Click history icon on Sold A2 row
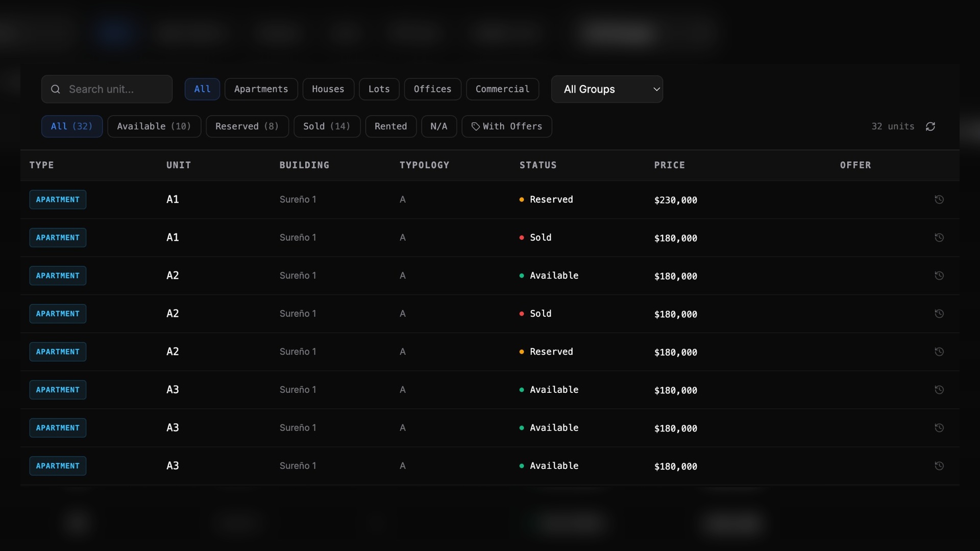This screenshot has width=980, height=551. tap(939, 314)
